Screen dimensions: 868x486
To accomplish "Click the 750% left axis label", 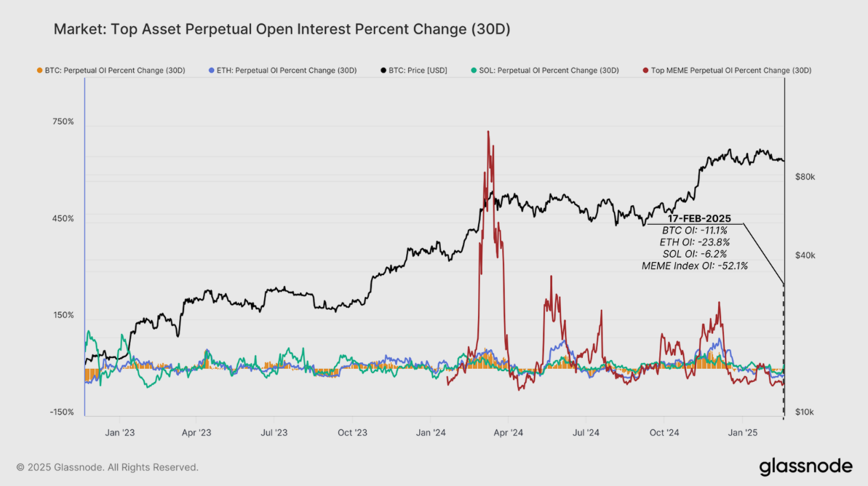I will click(x=62, y=121).
